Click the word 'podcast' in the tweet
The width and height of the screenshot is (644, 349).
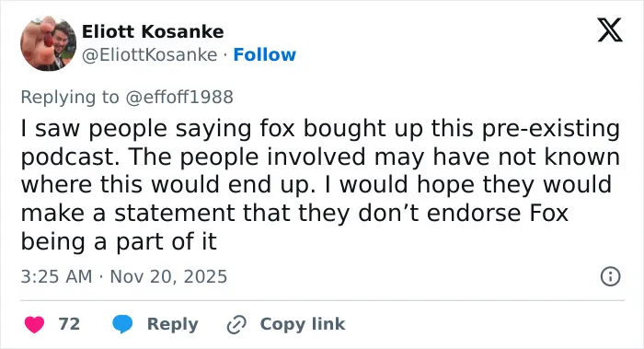(67, 157)
